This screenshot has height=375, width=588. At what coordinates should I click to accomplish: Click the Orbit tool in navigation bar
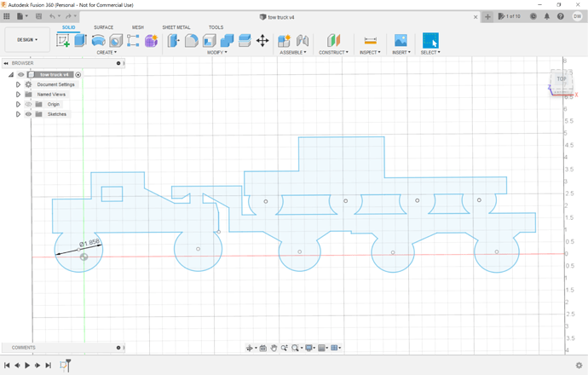[x=250, y=348]
